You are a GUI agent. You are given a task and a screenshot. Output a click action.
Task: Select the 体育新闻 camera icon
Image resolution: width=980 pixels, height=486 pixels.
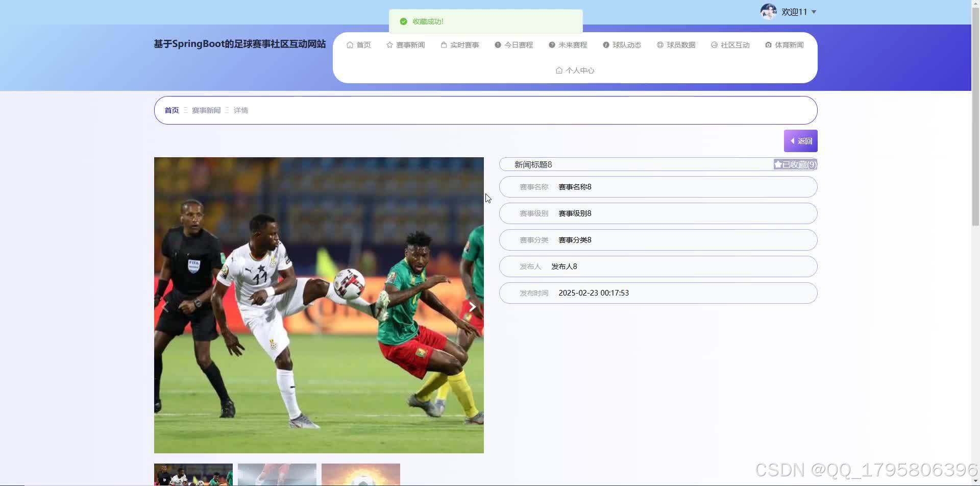(768, 45)
